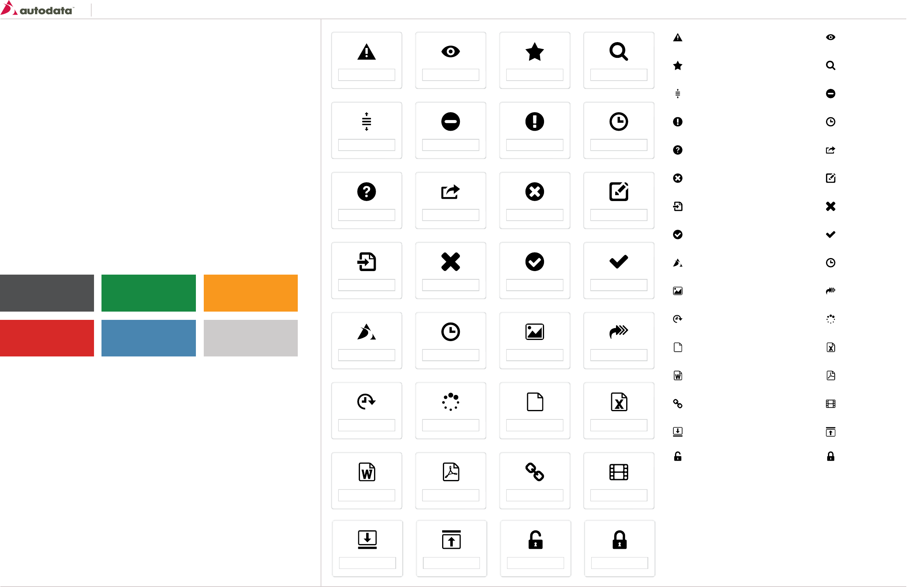The image size is (924, 587).
Task: Click the large warning triangle icon card
Action: [366, 52]
